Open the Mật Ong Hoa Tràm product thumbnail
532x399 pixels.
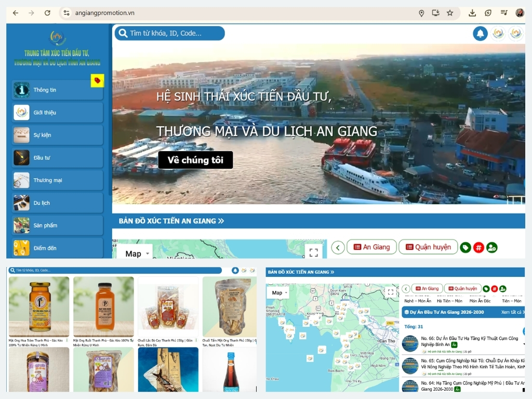[39, 307]
